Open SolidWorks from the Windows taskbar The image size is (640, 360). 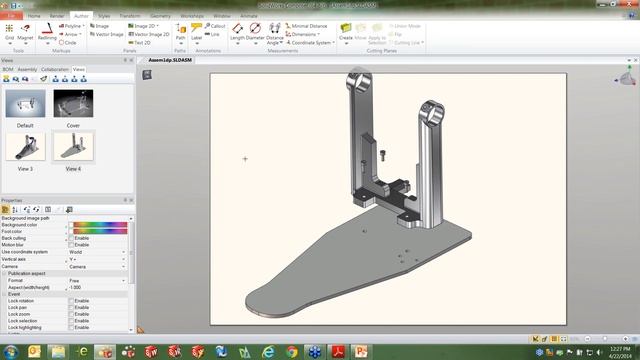(151, 351)
